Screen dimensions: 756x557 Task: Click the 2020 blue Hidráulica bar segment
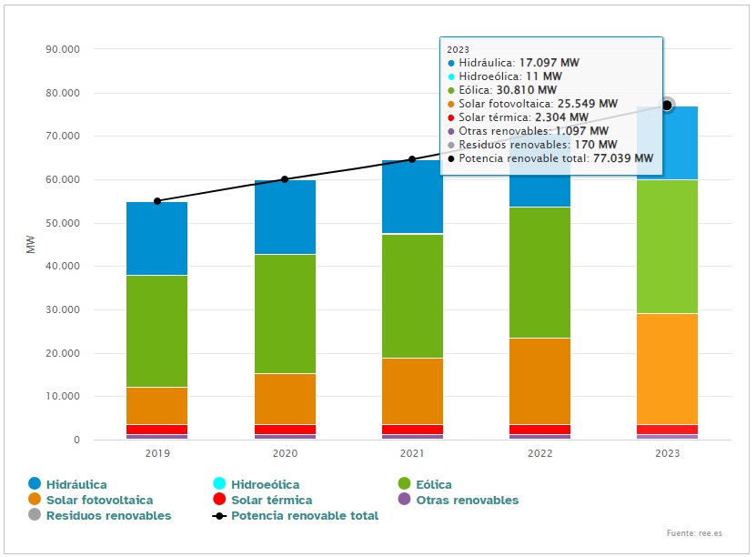point(285,217)
